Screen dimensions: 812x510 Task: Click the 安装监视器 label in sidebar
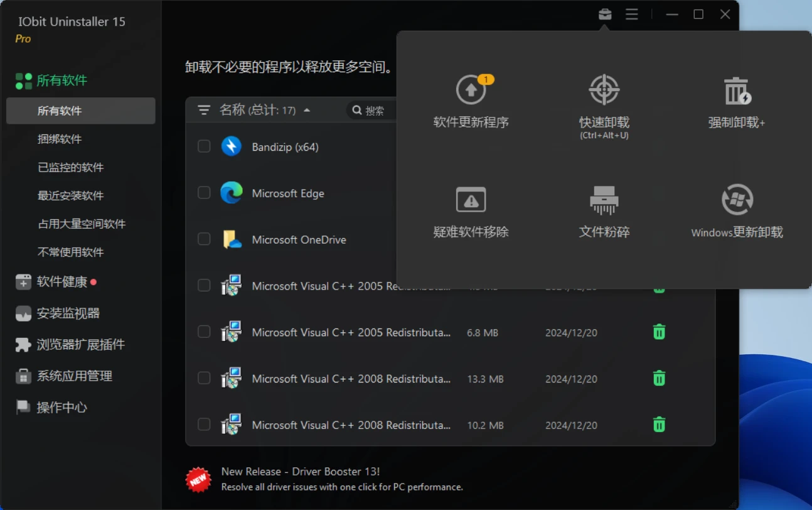click(x=68, y=313)
